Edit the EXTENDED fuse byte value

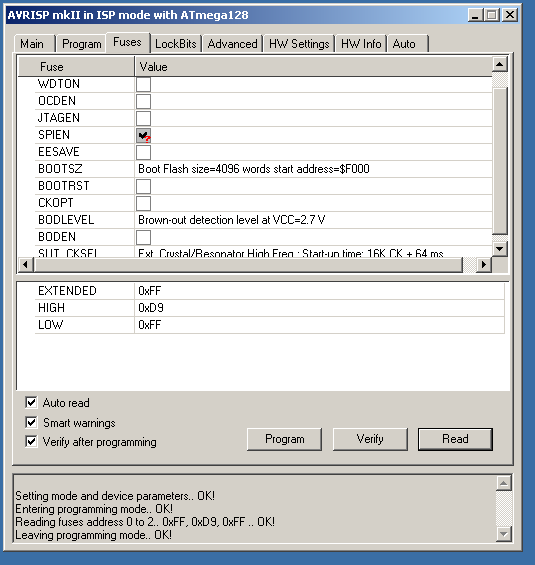click(x=320, y=291)
